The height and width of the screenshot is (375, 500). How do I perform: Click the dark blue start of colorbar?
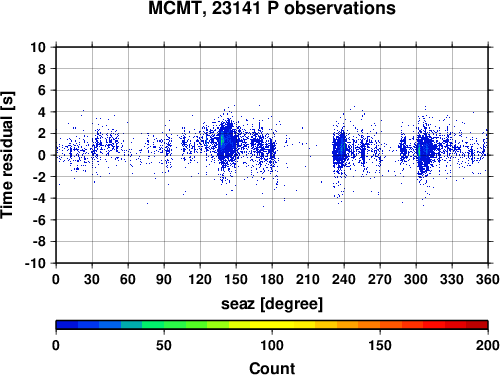pos(67,325)
